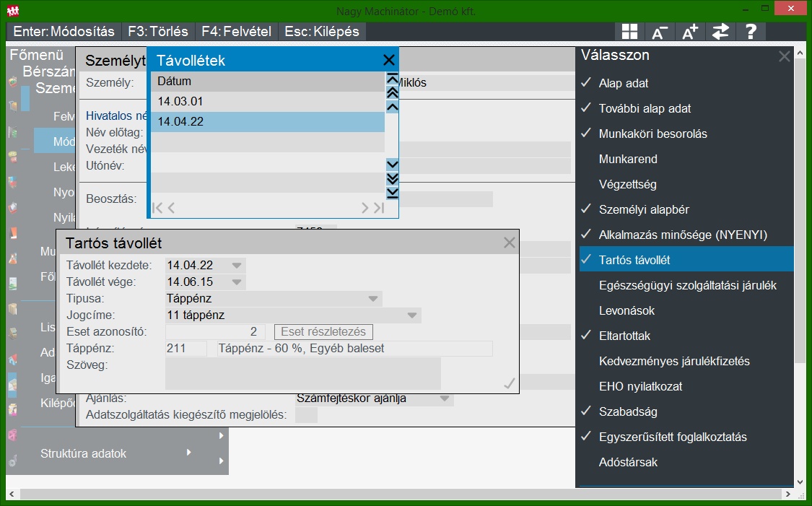Go to last record in Távollétek
Screen dimensions: 812x506
(x=379, y=208)
